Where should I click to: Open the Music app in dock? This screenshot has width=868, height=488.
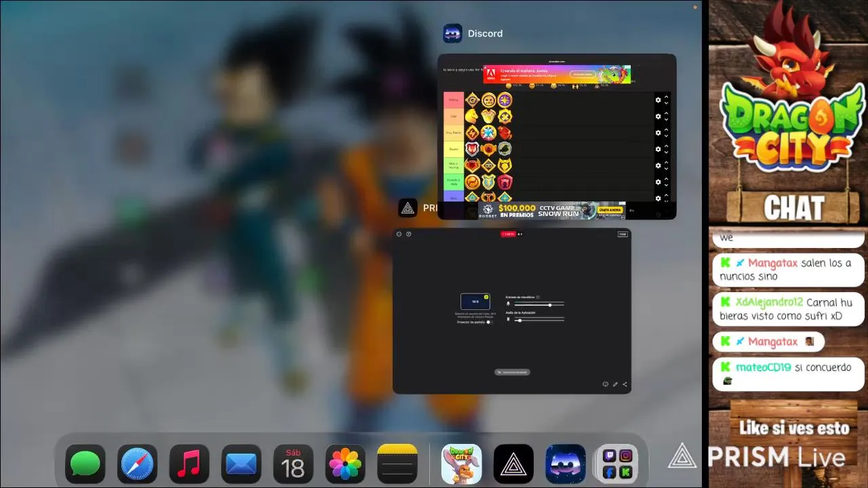click(x=189, y=464)
